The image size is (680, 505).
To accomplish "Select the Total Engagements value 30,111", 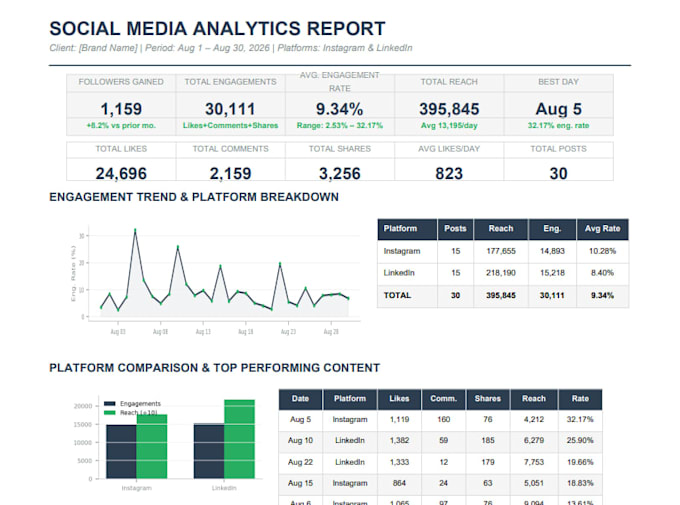I will [x=230, y=109].
